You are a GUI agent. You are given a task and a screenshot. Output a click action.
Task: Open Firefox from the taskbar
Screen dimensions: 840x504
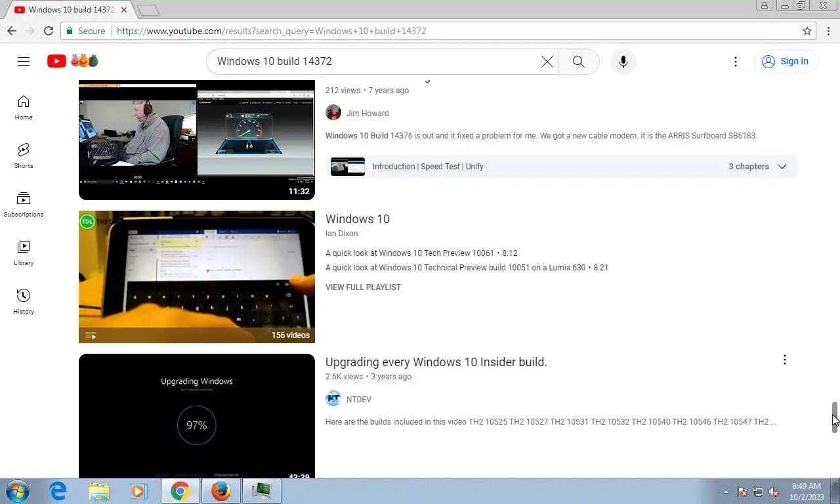coord(221,491)
